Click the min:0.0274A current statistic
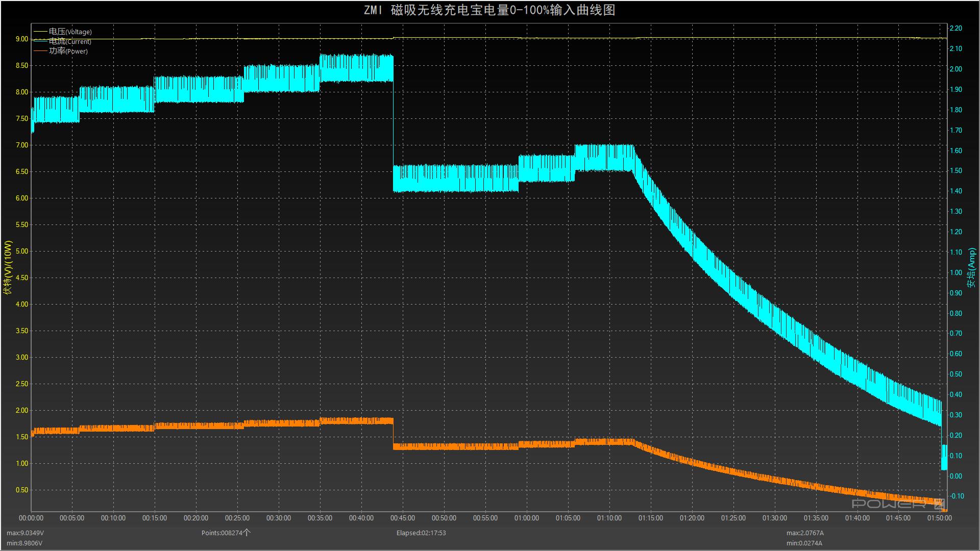The width and height of the screenshot is (980, 551). pos(804,543)
